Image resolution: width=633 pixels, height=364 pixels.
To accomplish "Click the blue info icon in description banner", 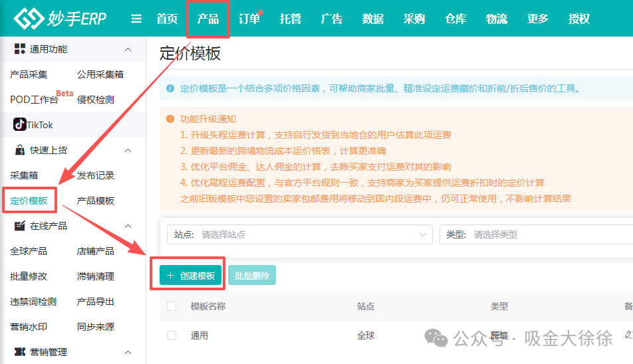I will point(170,88).
